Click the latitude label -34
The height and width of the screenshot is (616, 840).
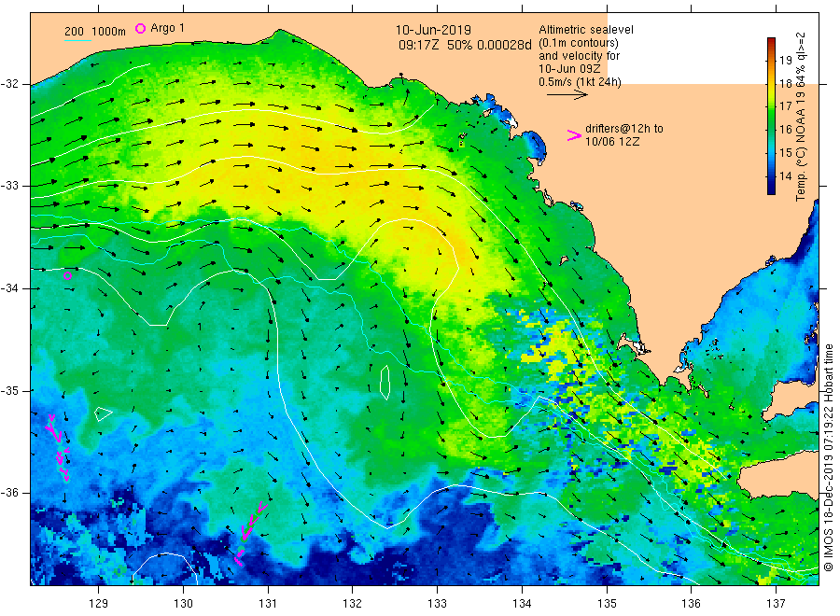pos(9,288)
